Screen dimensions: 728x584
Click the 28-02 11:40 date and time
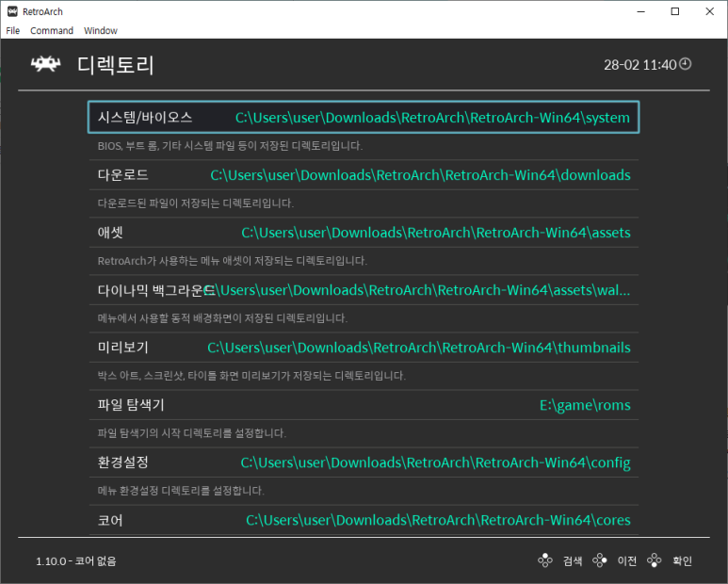(x=640, y=65)
